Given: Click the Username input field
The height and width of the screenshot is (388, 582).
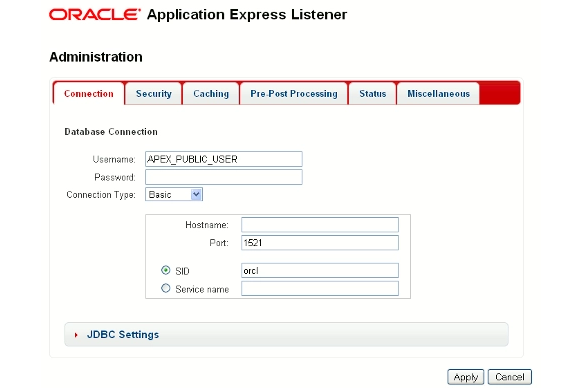Looking at the screenshot, I should [224, 159].
